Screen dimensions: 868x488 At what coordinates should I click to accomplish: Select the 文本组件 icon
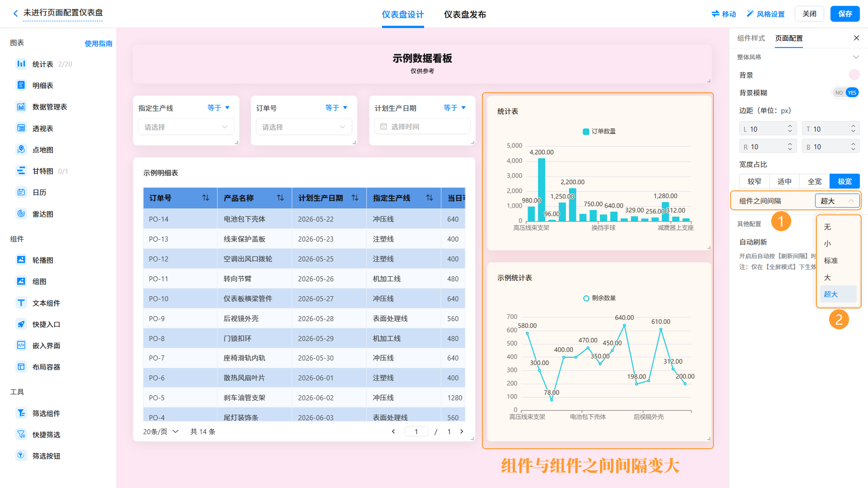[21, 303]
